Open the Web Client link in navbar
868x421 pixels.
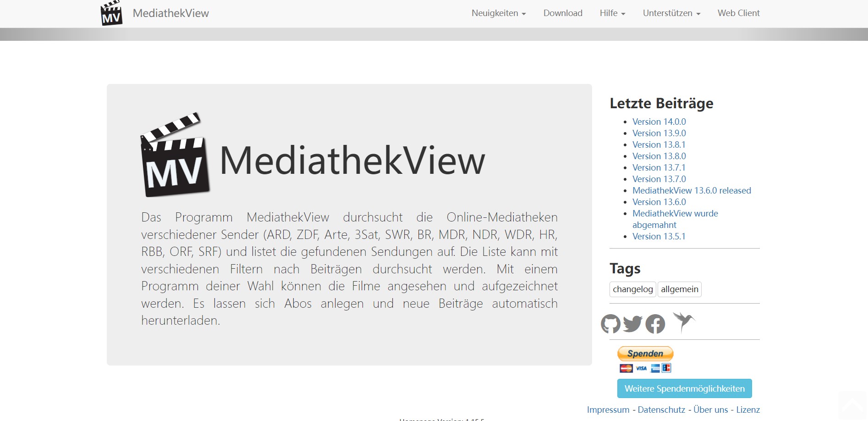tap(738, 13)
